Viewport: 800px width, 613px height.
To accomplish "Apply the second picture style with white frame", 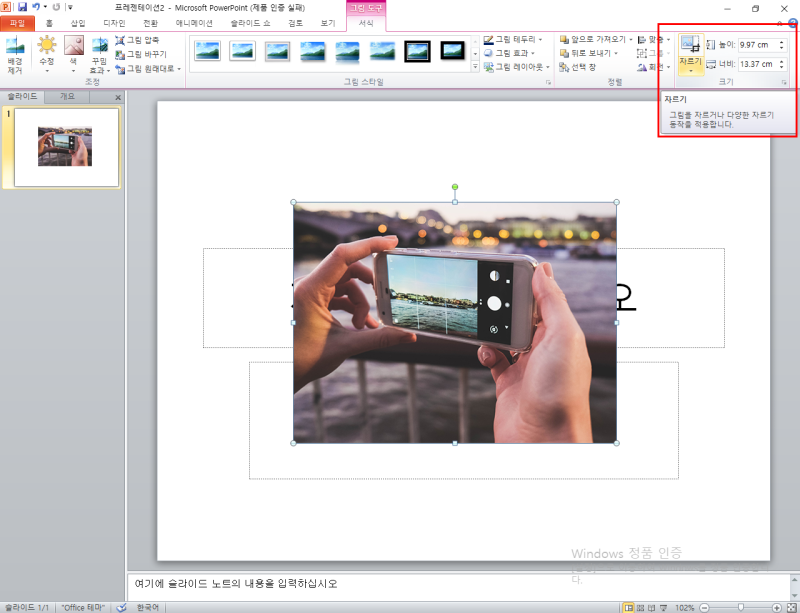I will [242, 51].
